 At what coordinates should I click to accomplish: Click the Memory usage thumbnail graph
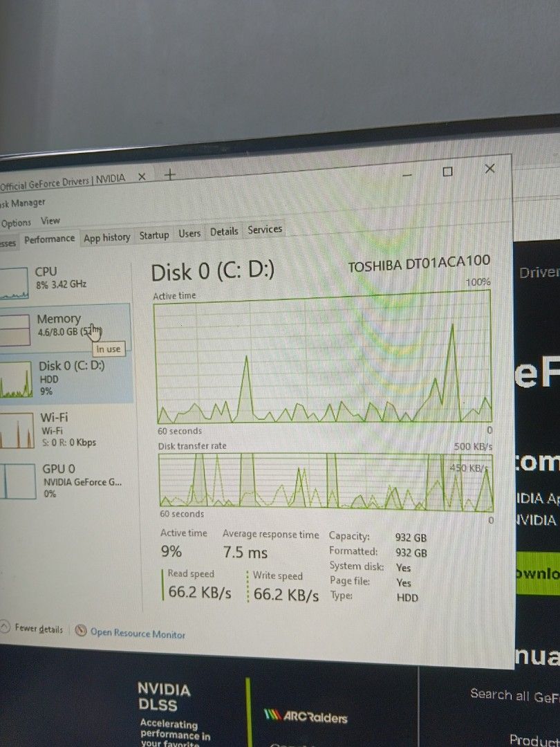pos(15,330)
